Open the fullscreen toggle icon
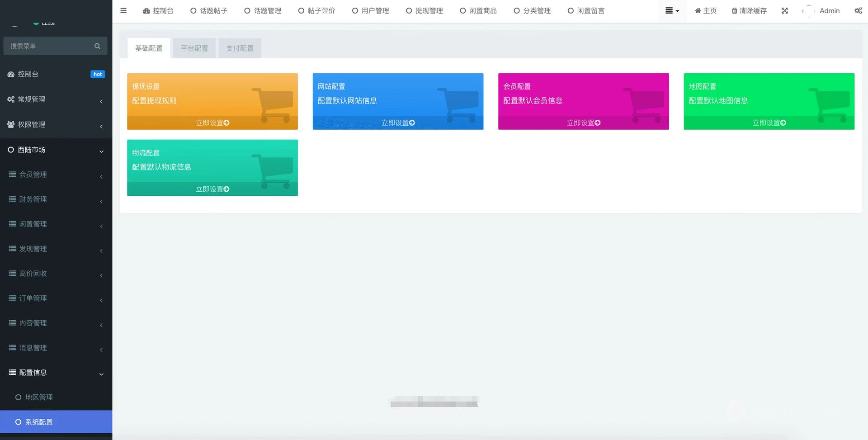The width and height of the screenshot is (868, 440). [x=784, y=10]
